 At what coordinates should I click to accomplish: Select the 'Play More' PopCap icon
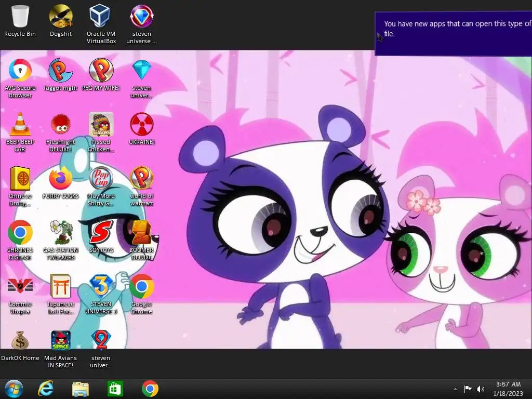101,186
